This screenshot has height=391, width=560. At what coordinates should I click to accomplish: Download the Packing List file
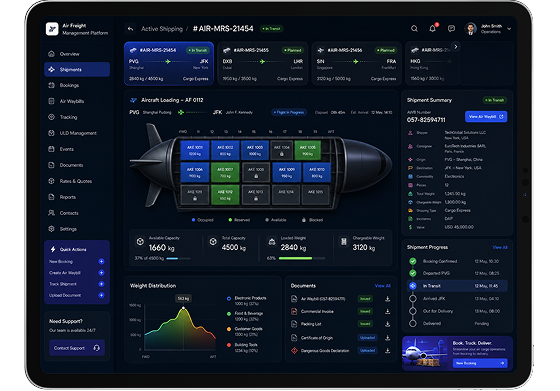(388, 324)
